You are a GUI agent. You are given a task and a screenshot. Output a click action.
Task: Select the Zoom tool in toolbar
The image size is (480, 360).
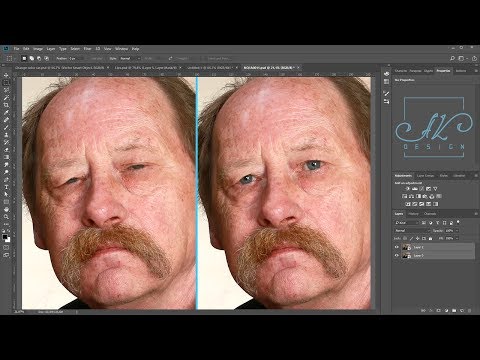[x=6, y=217]
